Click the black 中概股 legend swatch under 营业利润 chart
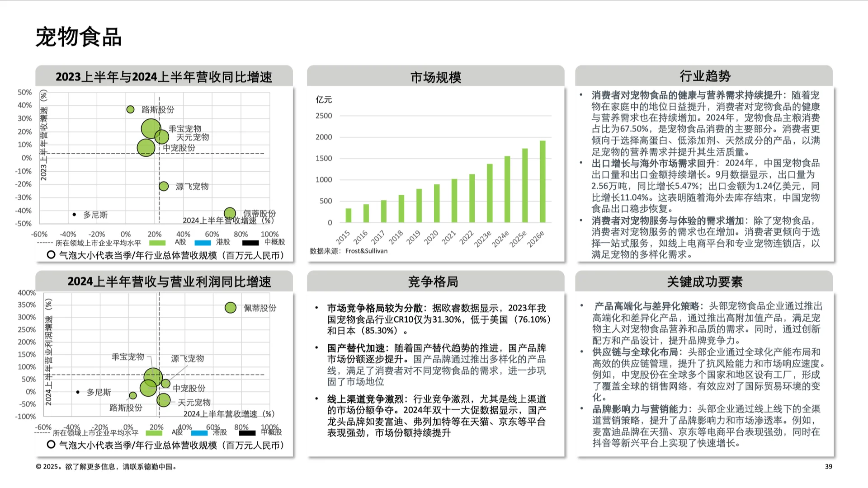Viewport: 868px width, 488px height. (247, 433)
